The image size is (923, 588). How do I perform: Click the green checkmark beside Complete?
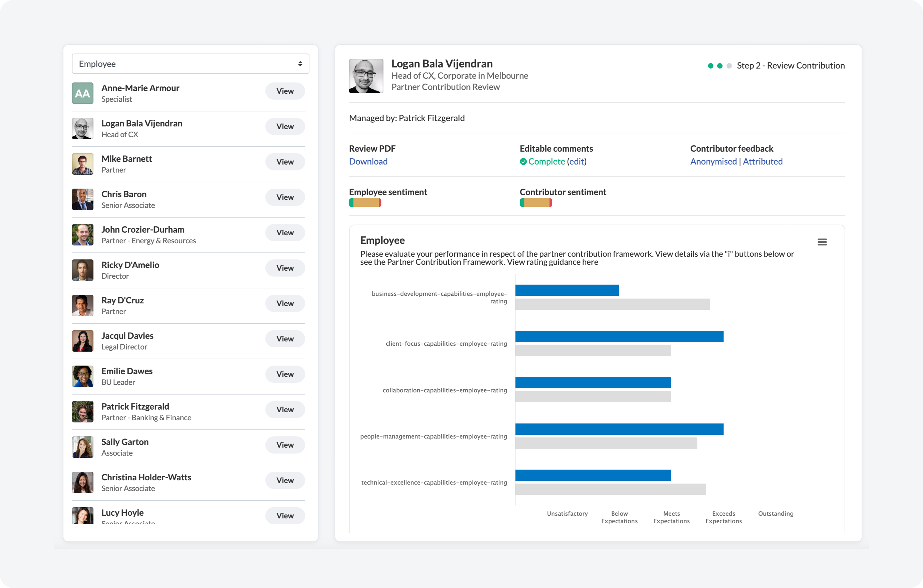click(x=523, y=162)
